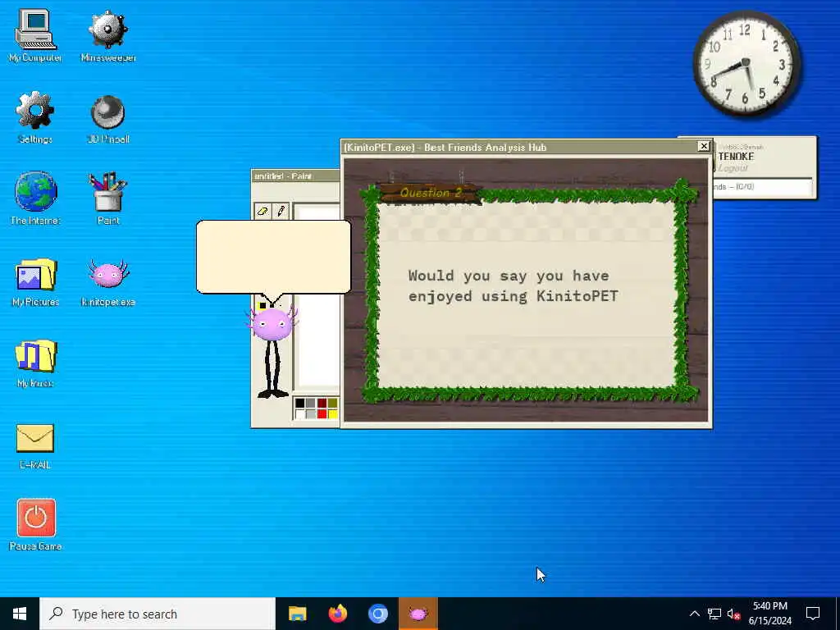
Task: Click the 'enjoyed using KinitoPET' text line
Action: click(514, 296)
